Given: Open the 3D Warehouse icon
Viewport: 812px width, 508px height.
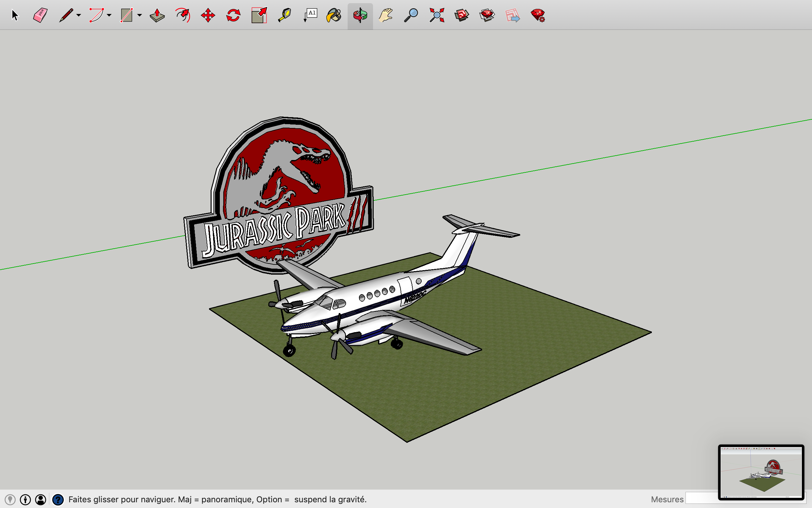Looking at the screenshot, I should pos(462,16).
